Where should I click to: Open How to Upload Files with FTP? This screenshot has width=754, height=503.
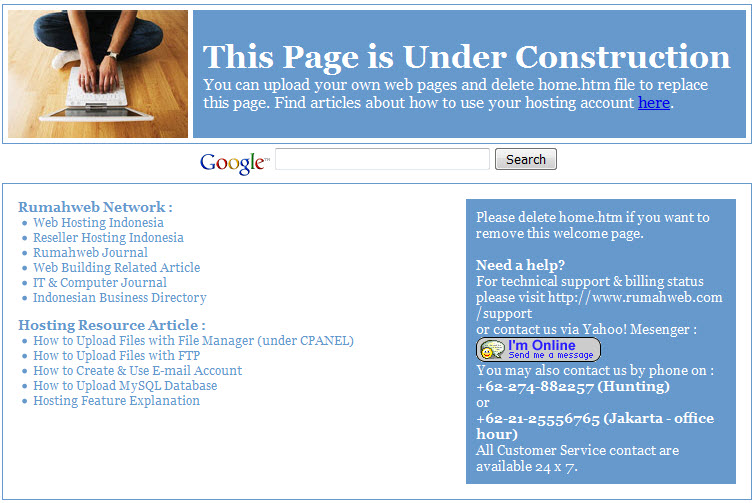pos(116,355)
